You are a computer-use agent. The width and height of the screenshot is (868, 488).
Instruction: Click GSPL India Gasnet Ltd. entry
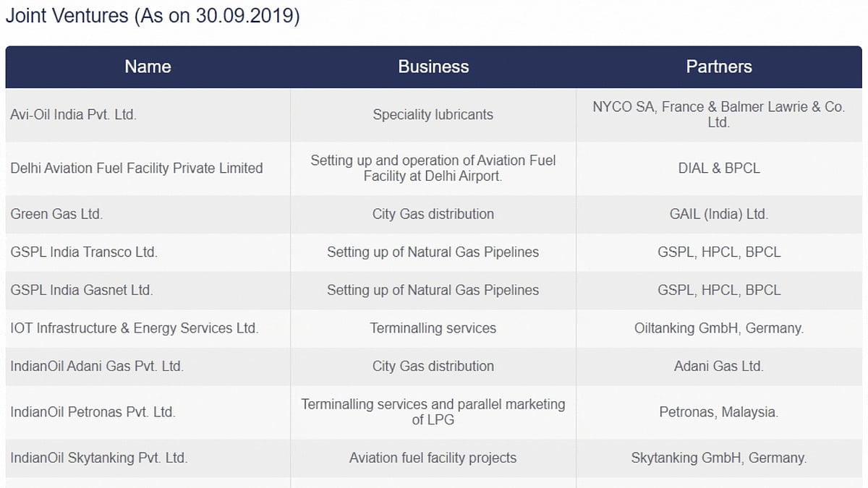81,290
